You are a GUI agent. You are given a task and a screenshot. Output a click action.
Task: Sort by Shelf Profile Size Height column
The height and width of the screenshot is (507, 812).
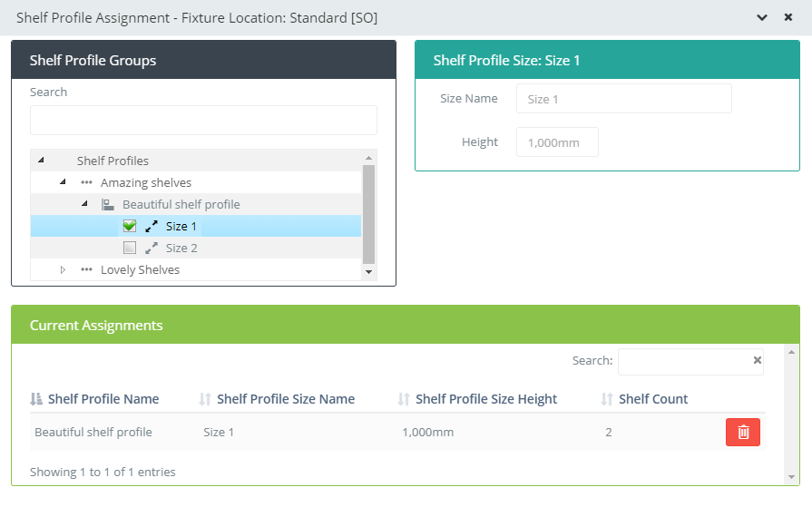click(485, 399)
